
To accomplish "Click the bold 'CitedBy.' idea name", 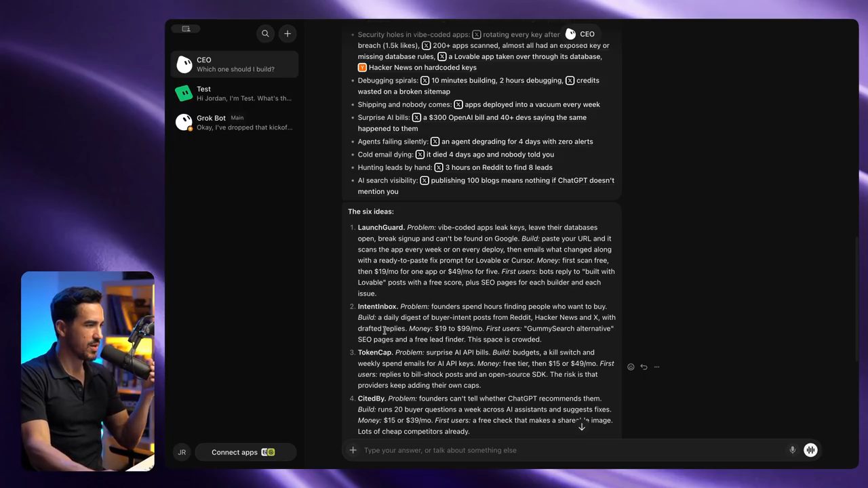I will pyautogui.click(x=372, y=399).
